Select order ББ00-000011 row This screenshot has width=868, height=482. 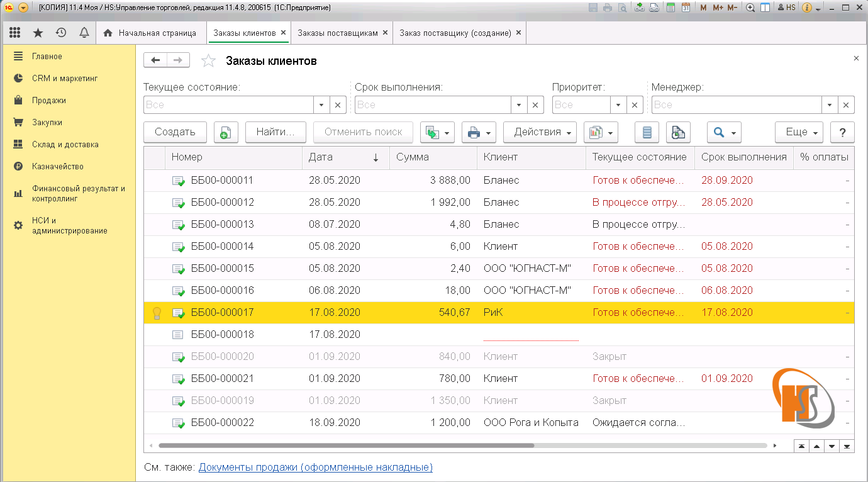pyautogui.click(x=499, y=181)
